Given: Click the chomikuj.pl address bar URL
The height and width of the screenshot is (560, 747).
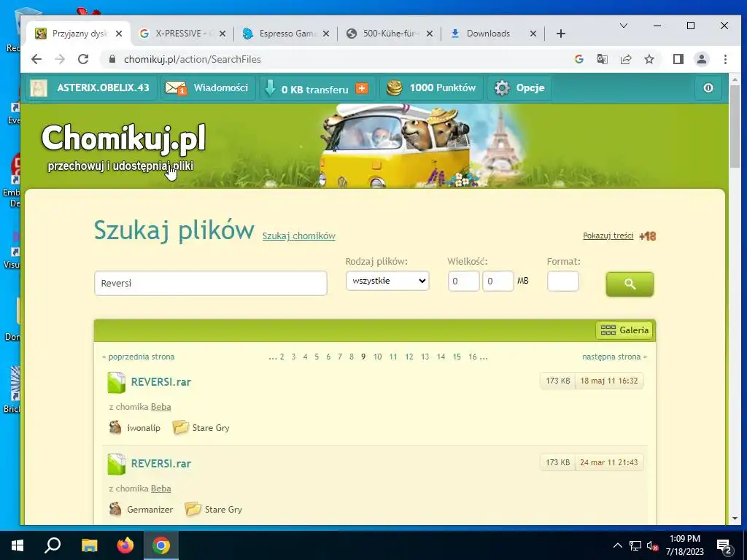Looking at the screenshot, I should [193, 59].
